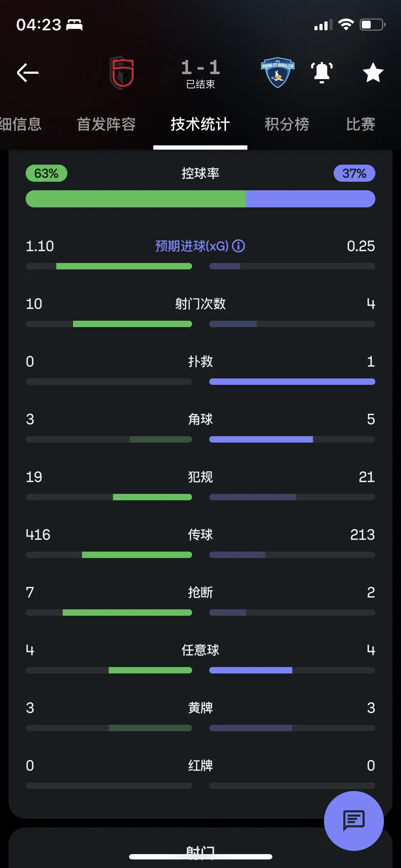Viewport: 401px width, 868px height.
Task: Tap the 传球 statistic label
Action: point(200,534)
